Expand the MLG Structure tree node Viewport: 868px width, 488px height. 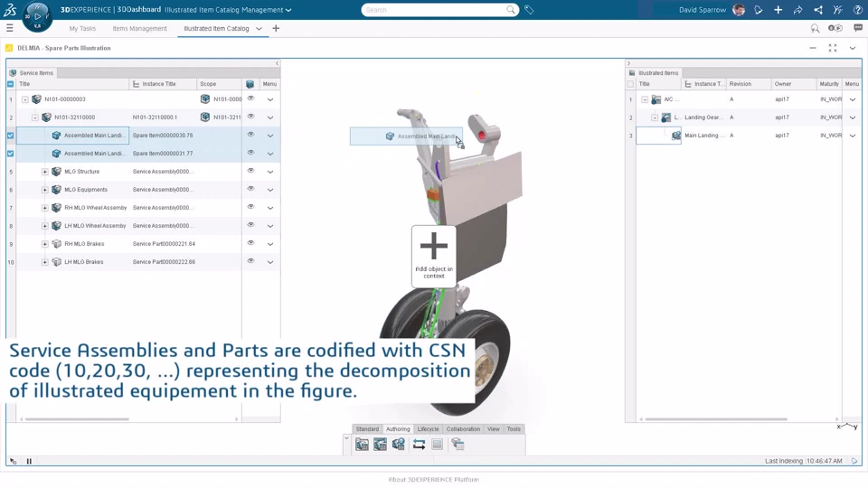tap(45, 172)
